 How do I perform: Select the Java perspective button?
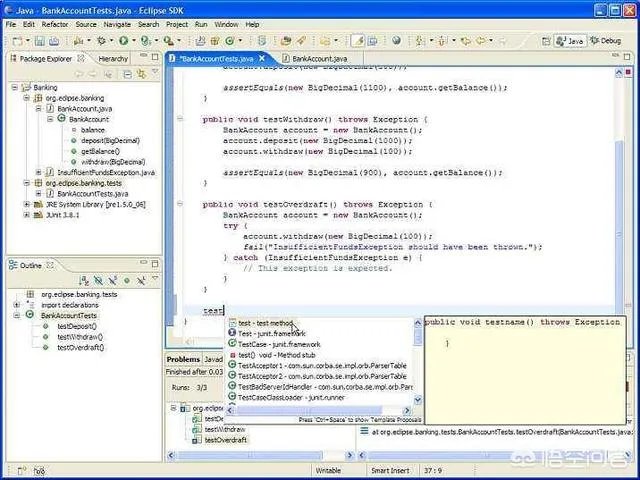[x=570, y=41]
